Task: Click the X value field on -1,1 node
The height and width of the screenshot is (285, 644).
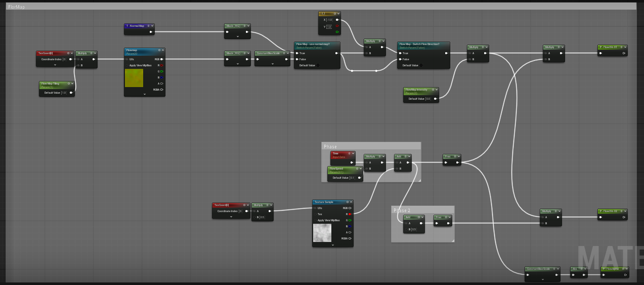Action: point(329,20)
